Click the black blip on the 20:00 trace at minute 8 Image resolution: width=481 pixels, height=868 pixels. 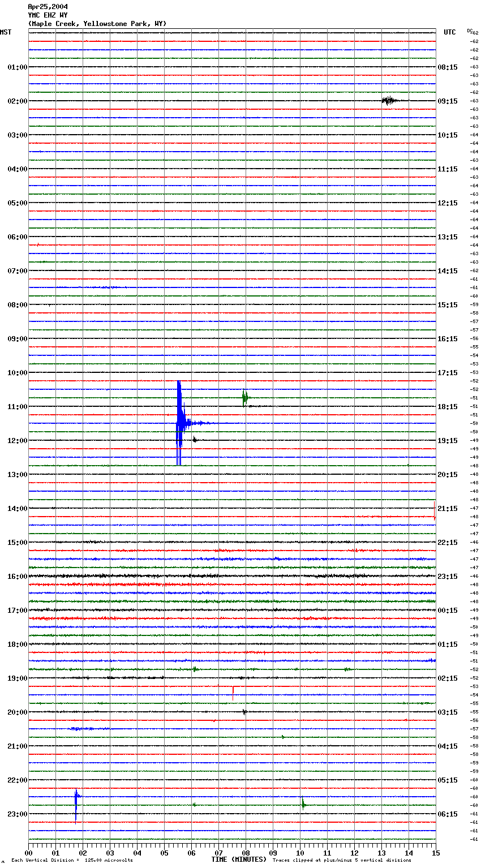point(244,712)
